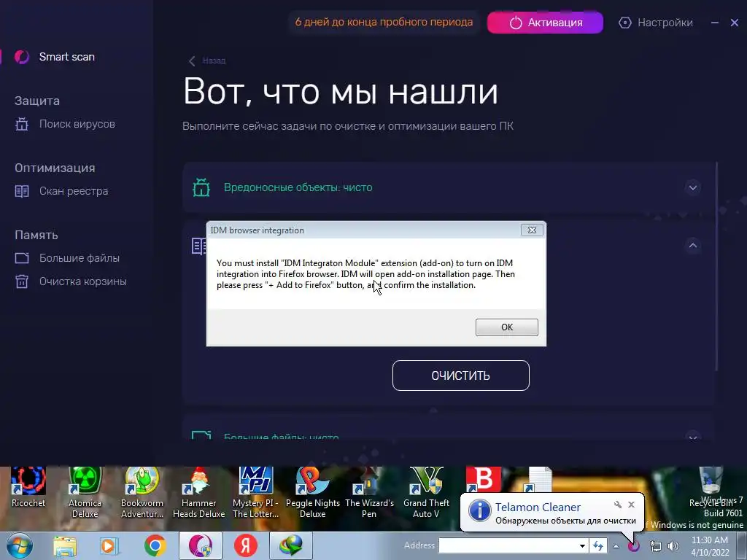The height and width of the screenshot is (560, 747).
Task: Open the Recycle Bin desktop icon
Action: click(x=711, y=486)
